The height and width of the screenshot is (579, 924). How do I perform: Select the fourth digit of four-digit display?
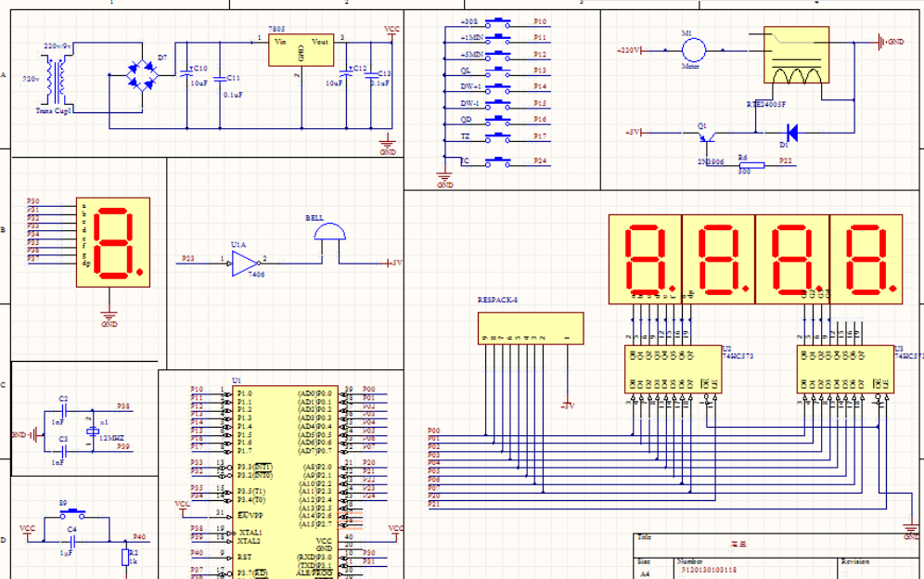(866, 260)
